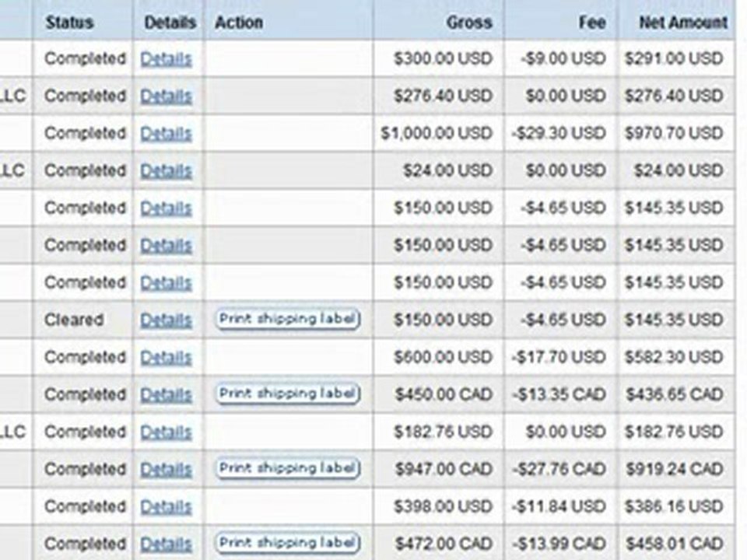Click the Action column header
Viewport: 747px width, 560px height.
click(x=238, y=23)
